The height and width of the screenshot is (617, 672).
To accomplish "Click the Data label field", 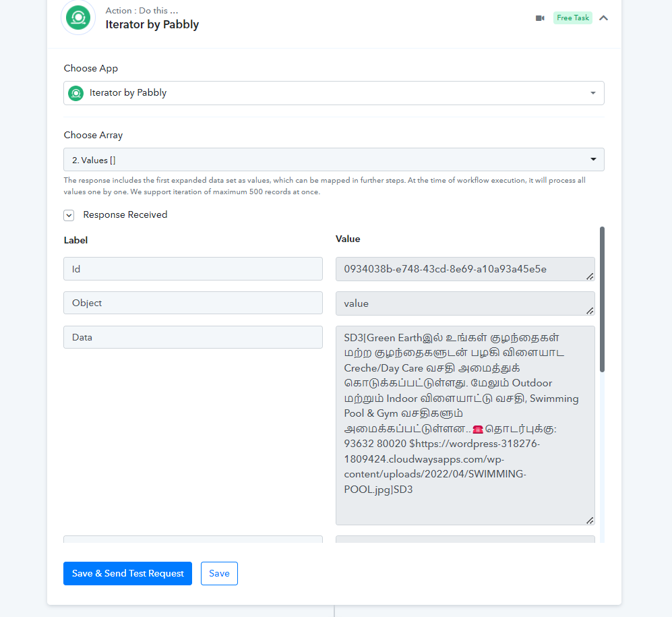I will pyautogui.click(x=193, y=337).
